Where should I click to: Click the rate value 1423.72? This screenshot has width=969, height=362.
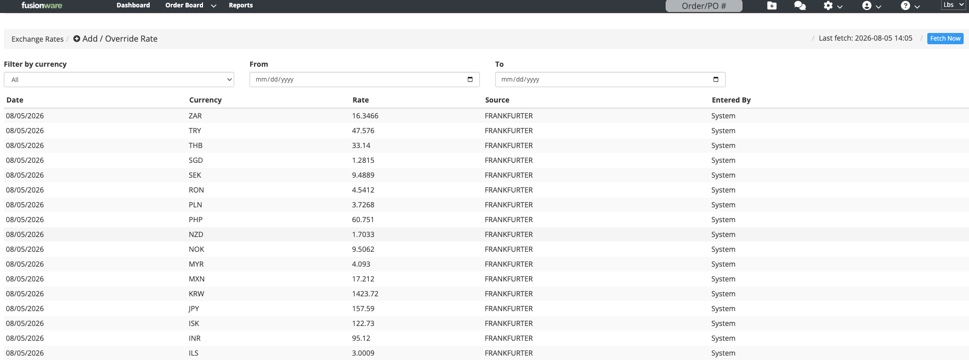tap(365, 294)
